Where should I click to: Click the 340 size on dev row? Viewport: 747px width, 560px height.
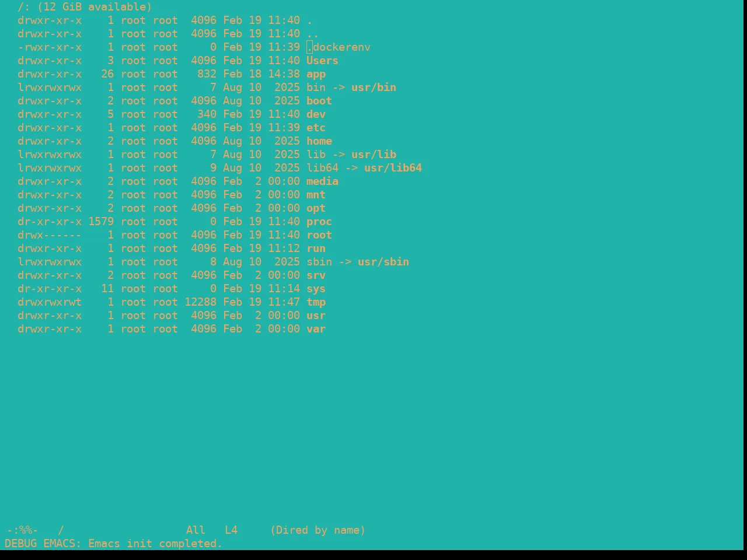tap(207, 114)
